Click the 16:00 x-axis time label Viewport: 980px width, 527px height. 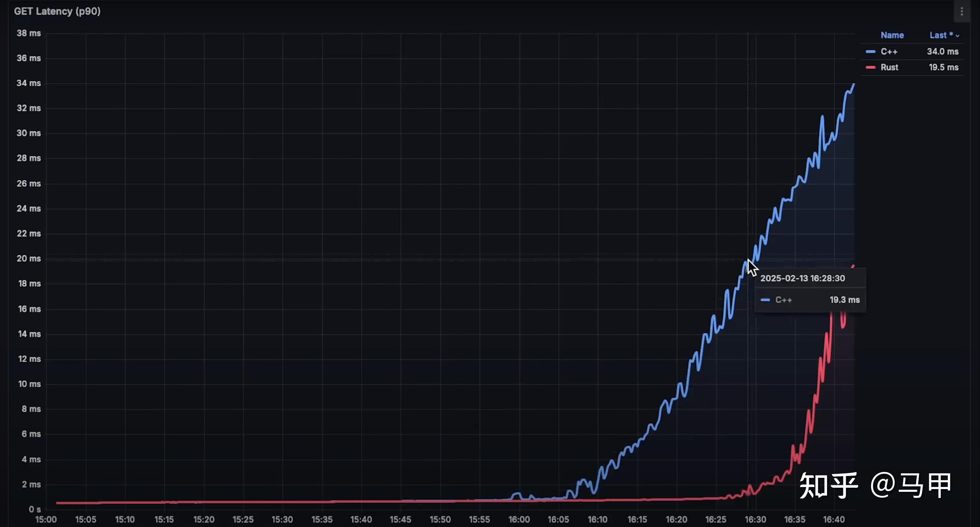tap(519, 519)
